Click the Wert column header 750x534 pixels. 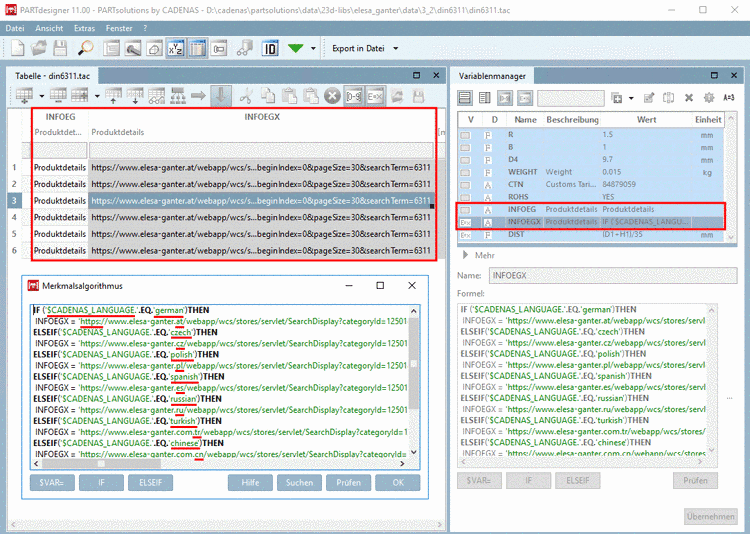click(646, 120)
